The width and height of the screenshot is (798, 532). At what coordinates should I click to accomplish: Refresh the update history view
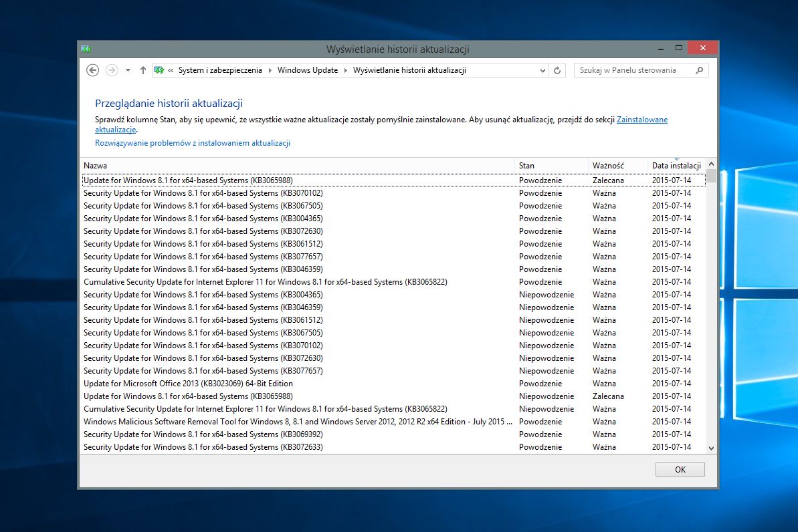click(x=558, y=70)
